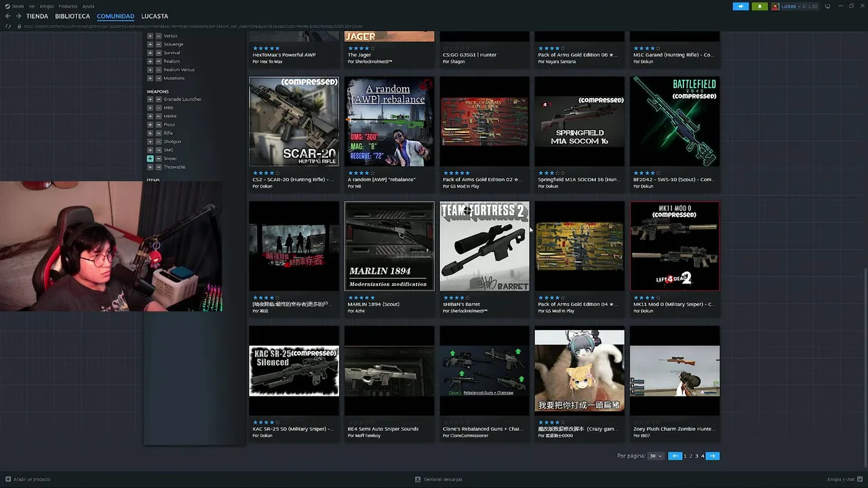Include the Throwable tag with plus
Viewport: 868px width, 488px height.
coord(150,167)
